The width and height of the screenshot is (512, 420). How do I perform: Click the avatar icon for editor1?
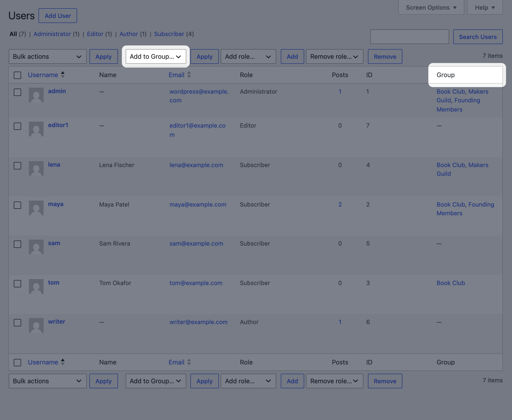36,129
